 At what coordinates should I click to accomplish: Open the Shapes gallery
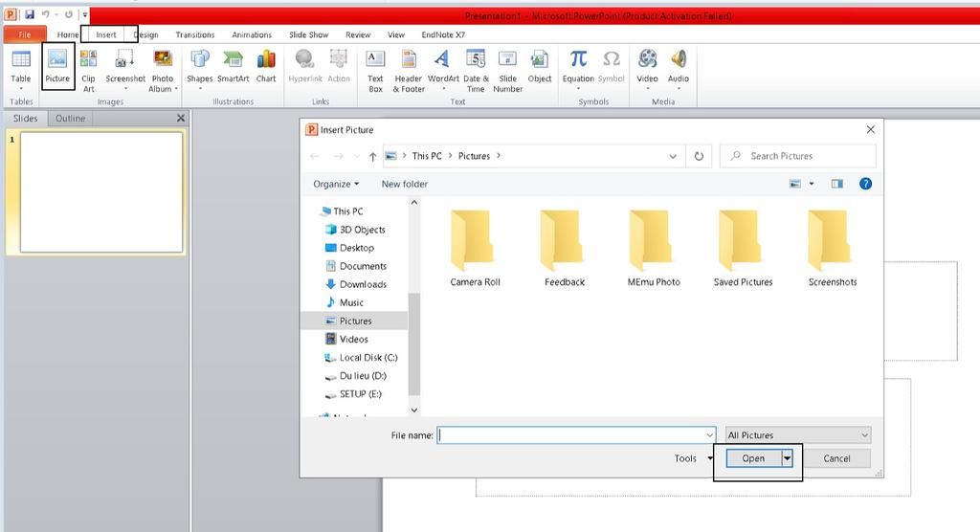pyautogui.click(x=199, y=69)
